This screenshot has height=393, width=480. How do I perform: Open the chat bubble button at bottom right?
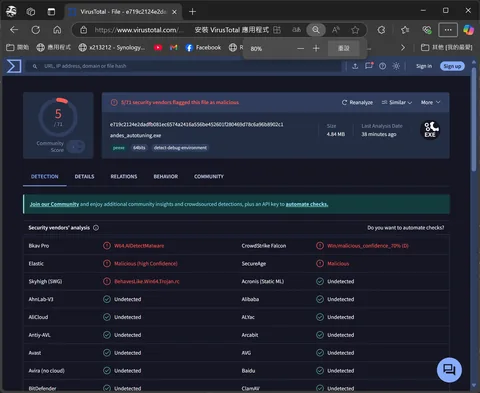click(x=449, y=370)
